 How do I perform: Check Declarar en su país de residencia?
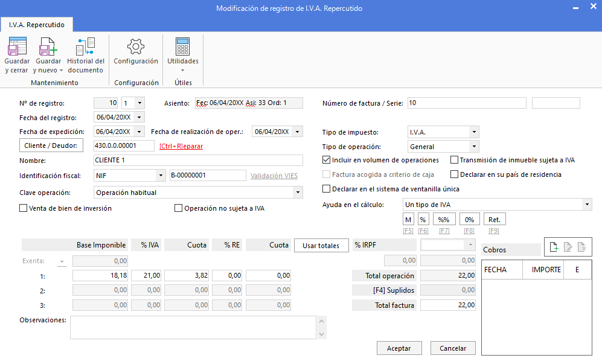(454, 174)
